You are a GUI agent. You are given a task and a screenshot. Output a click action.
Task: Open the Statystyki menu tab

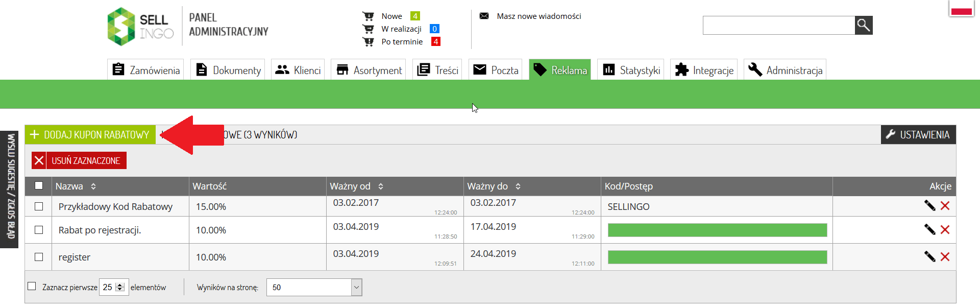click(631, 70)
